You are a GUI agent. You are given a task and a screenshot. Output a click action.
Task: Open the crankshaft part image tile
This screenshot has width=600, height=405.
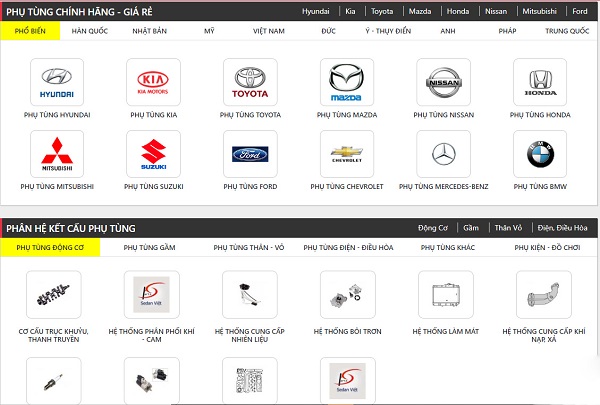[x=54, y=294]
